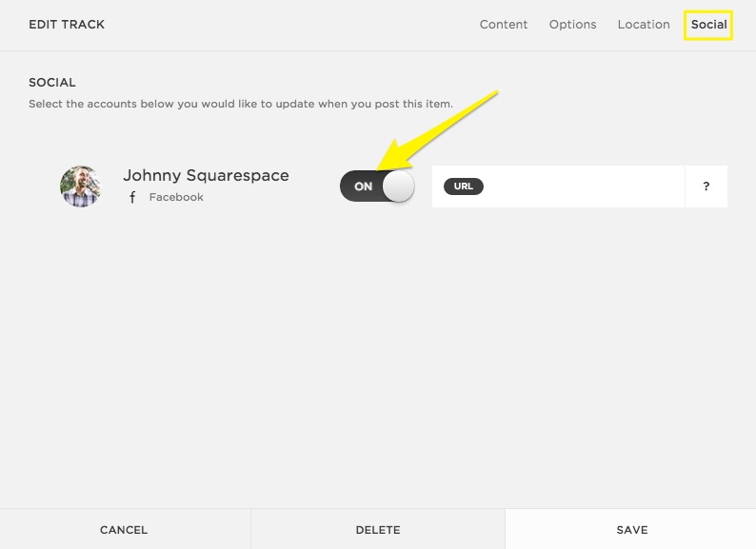Open help via the question mark button
756x549 pixels.
706,186
